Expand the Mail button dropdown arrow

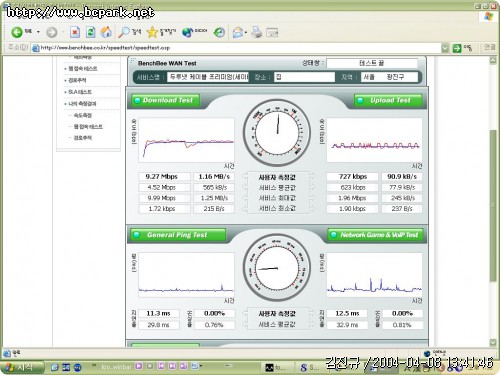[x=246, y=32]
